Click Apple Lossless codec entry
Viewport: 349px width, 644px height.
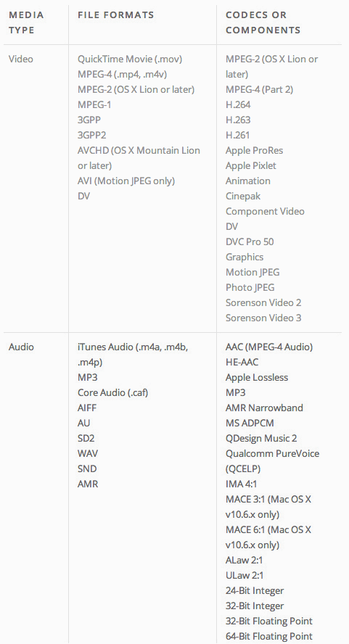(257, 377)
